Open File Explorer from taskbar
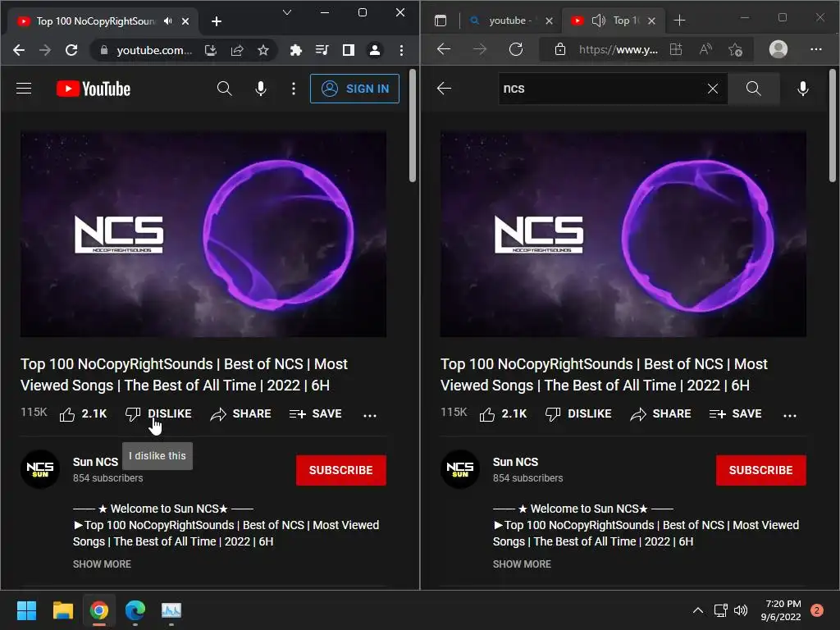840x630 pixels. click(62, 610)
